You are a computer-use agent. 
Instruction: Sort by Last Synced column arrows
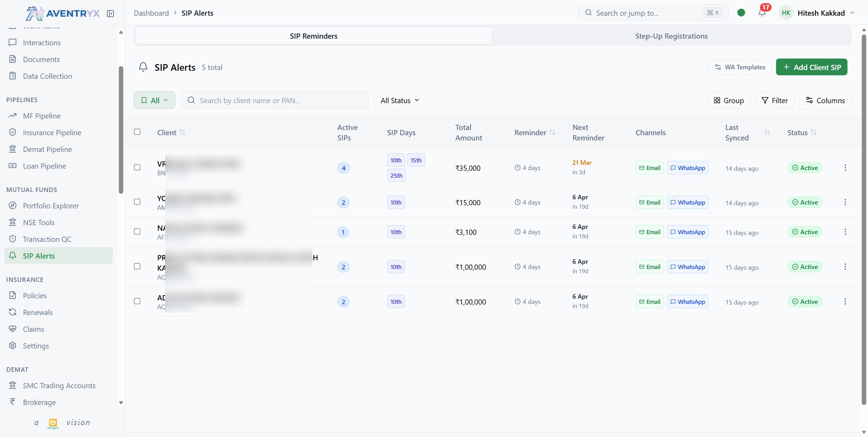point(767,132)
